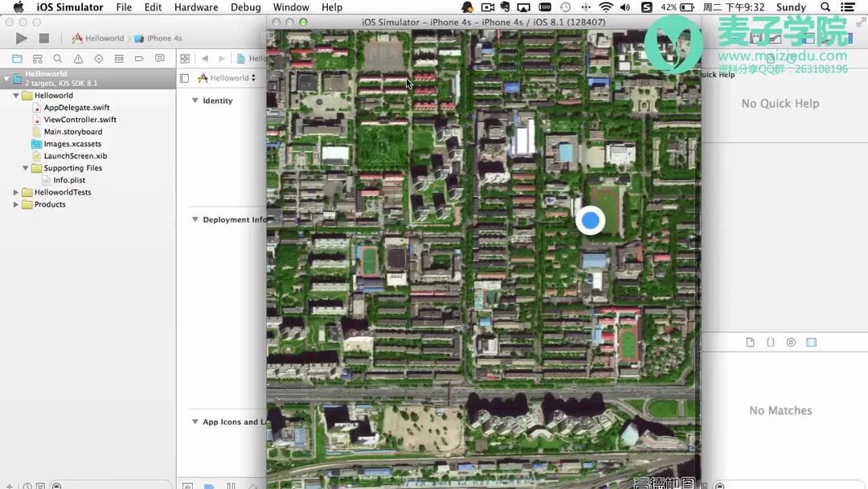Run the Helloworld app with the play button
Screen dimensions: 868x489
point(20,38)
